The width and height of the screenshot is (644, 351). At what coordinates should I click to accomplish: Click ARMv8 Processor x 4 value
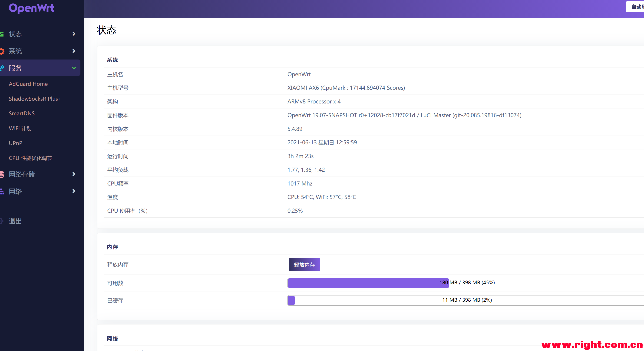pos(314,102)
